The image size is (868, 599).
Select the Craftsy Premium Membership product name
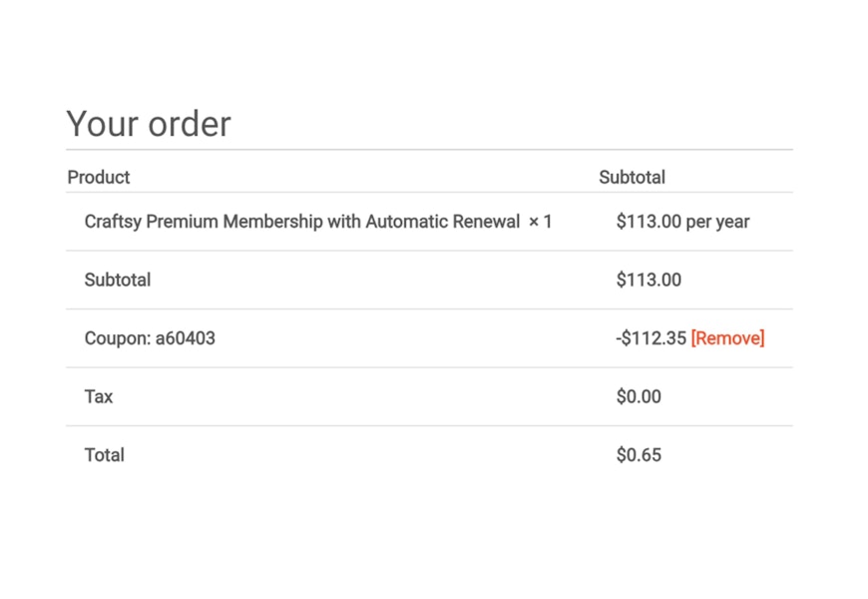click(x=301, y=222)
